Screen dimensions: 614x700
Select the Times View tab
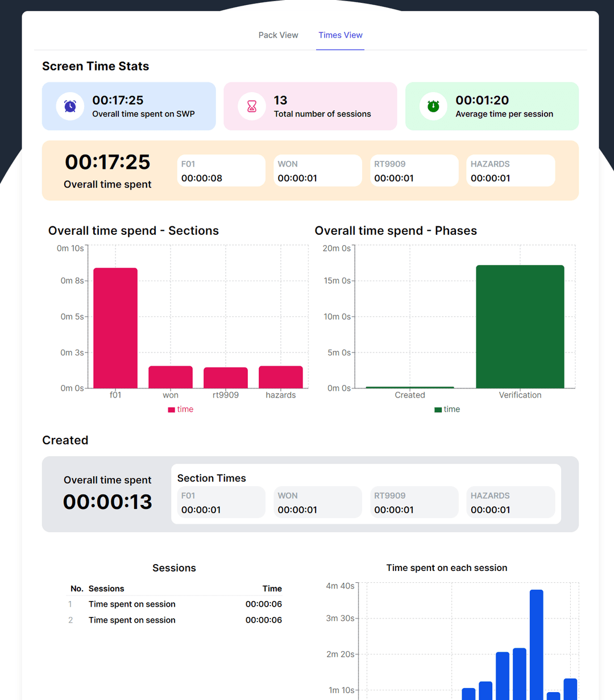[x=340, y=35]
